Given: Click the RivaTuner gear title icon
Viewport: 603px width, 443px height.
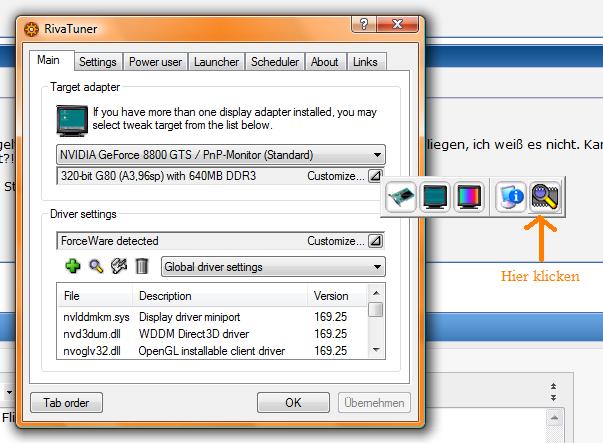Looking at the screenshot, I should tap(32, 29).
